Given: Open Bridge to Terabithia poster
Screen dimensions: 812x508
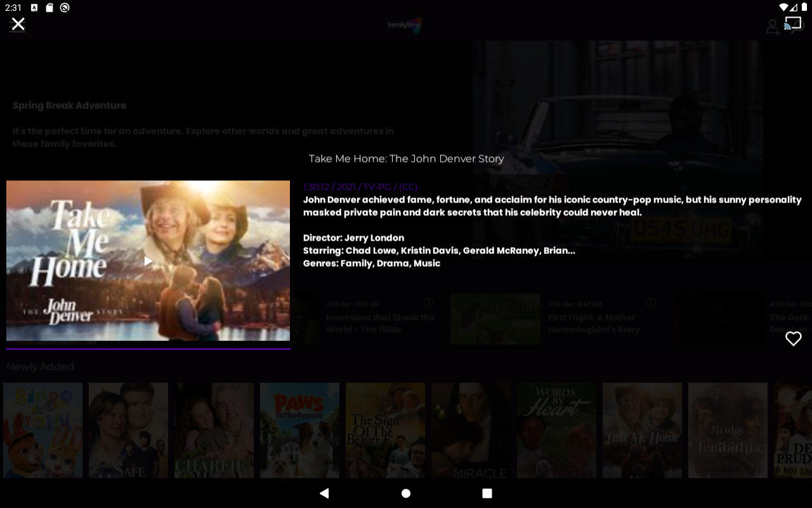Looking at the screenshot, I should pyautogui.click(x=728, y=430).
